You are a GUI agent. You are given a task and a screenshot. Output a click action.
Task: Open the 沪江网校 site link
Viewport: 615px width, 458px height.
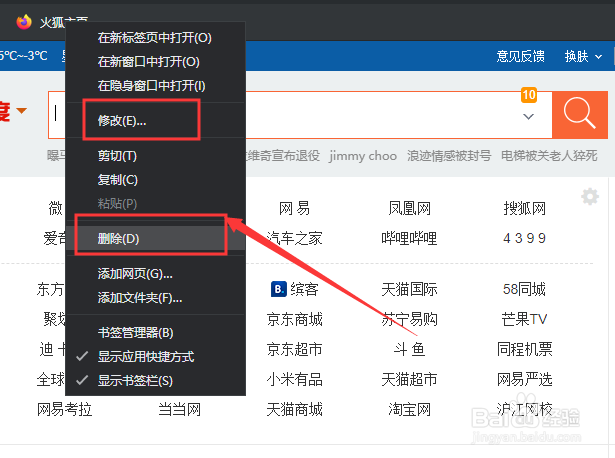pyautogui.click(x=524, y=409)
